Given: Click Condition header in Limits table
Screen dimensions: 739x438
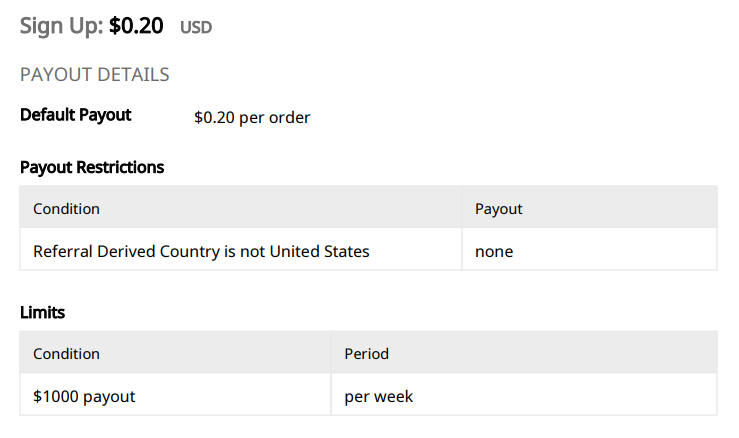Looking at the screenshot, I should coord(66,354).
